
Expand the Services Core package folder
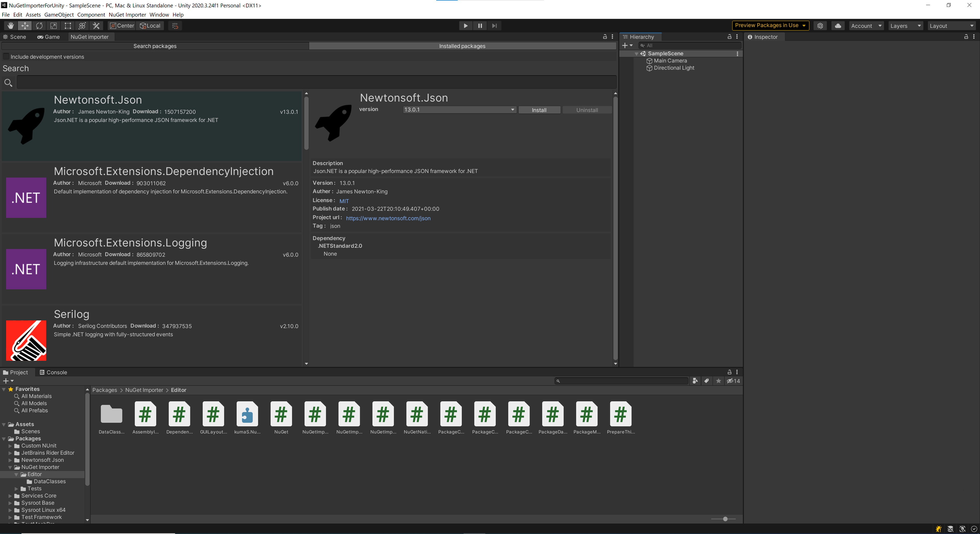[x=10, y=495]
